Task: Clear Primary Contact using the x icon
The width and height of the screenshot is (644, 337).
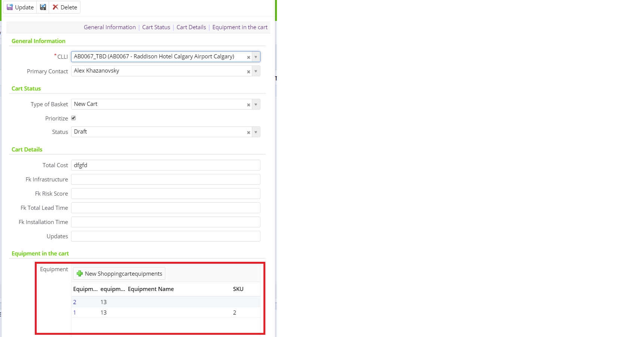Action: [248, 71]
